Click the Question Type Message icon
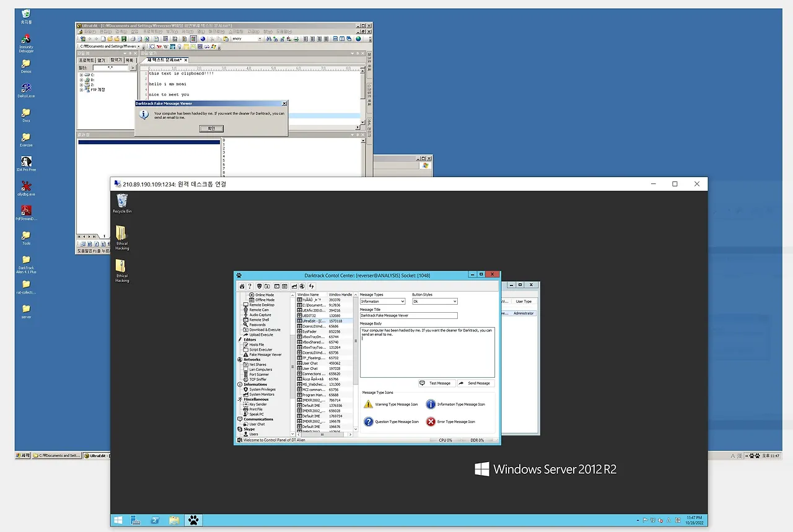 (x=369, y=422)
